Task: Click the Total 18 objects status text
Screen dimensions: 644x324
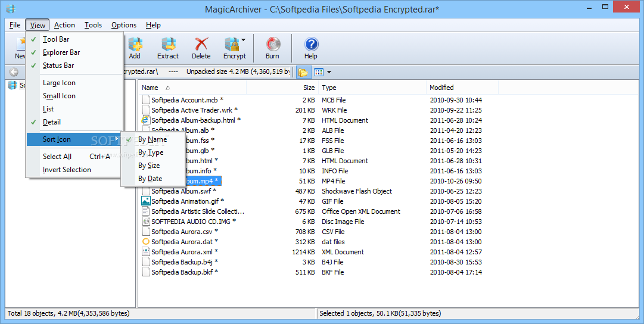Action: [x=69, y=313]
